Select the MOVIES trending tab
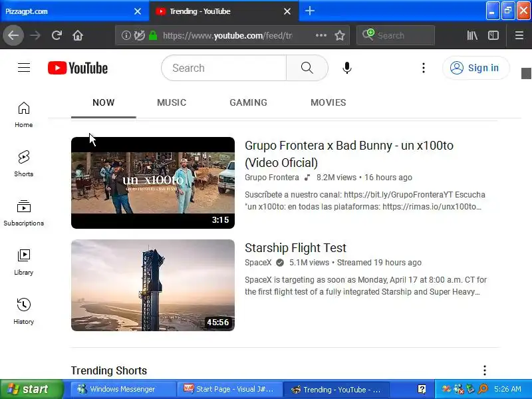 point(329,102)
